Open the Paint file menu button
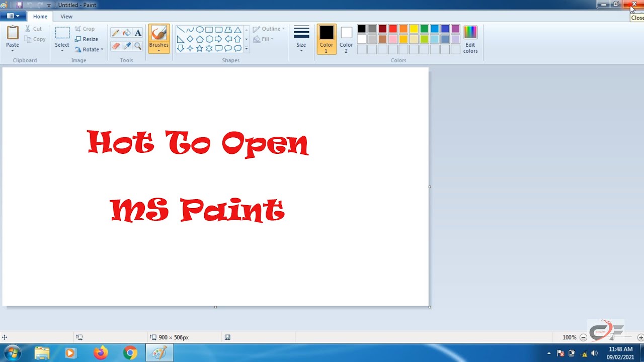644x362 pixels. tap(13, 16)
